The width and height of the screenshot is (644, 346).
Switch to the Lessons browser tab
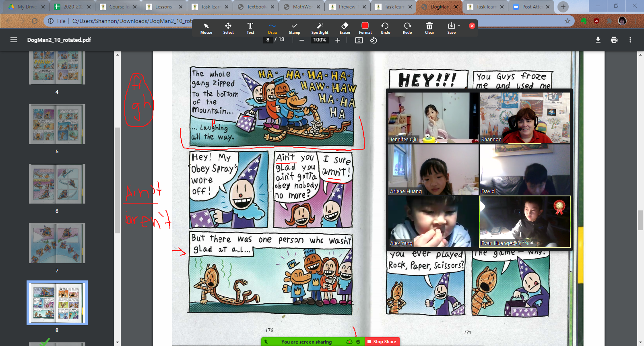pos(164,6)
